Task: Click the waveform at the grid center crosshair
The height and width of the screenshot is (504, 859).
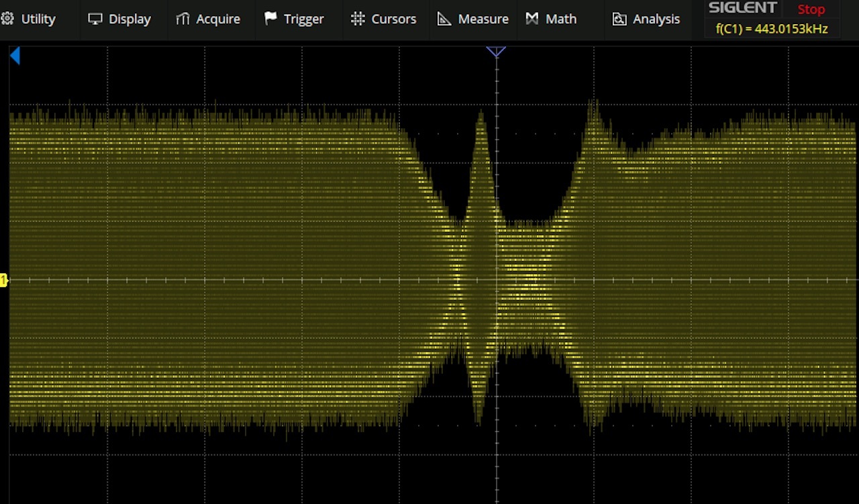Action: tap(497, 280)
